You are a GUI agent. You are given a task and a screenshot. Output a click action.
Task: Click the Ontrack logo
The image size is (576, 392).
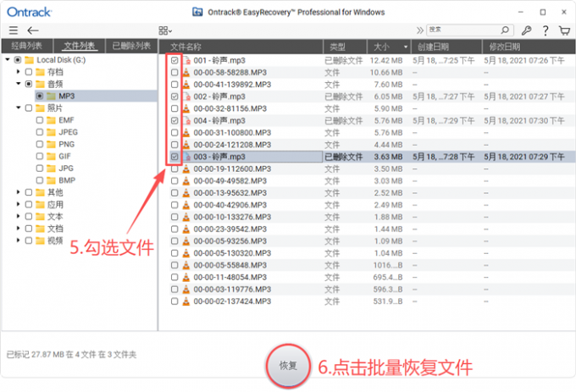point(30,12)
